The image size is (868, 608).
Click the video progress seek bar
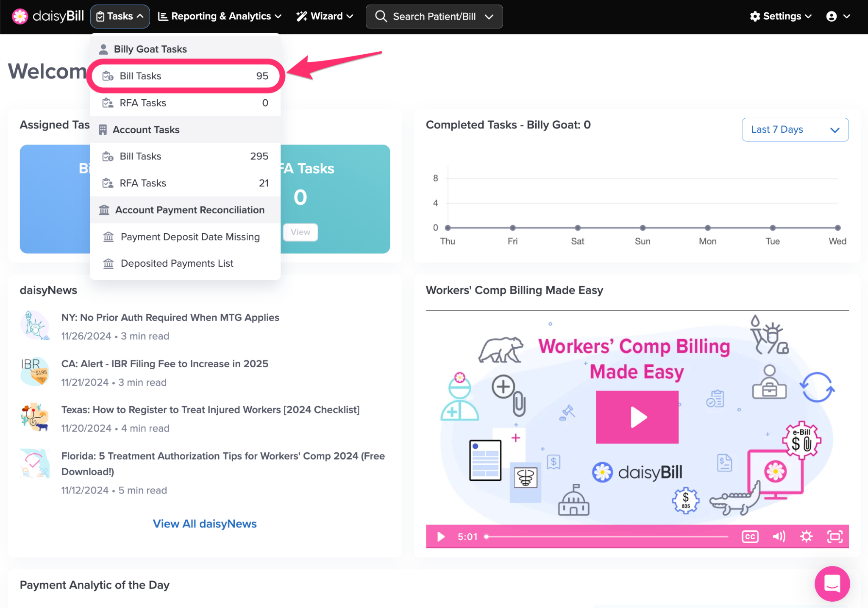pyautogui.click(x=606, y=536)
